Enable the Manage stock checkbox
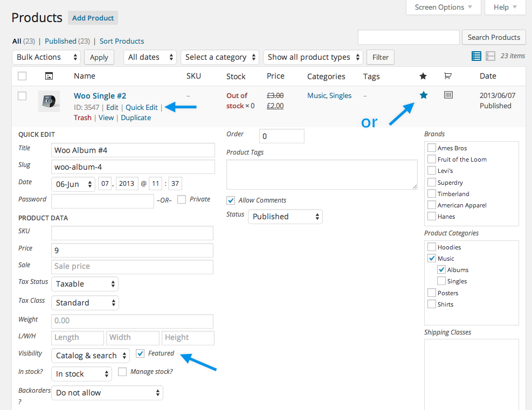The image size is (532, 410). [x=122, y=372]
